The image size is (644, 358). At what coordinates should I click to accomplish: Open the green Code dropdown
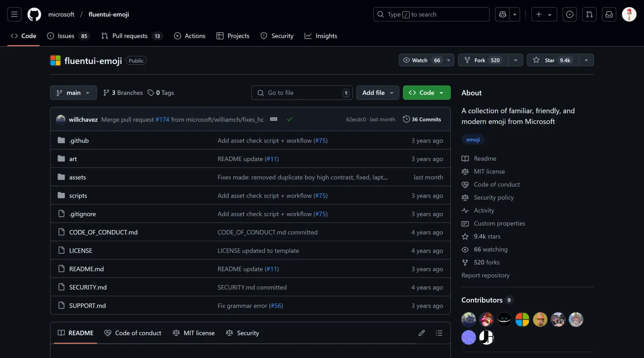[427, 93]
